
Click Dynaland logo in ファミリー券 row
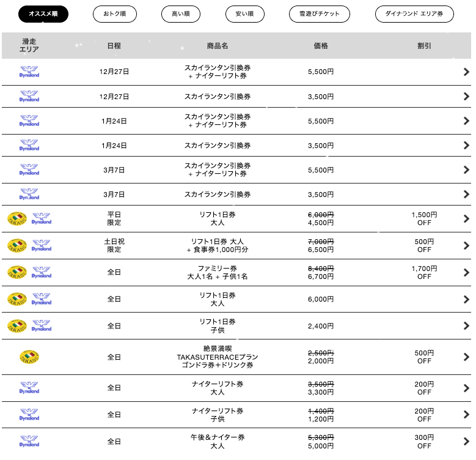pyautogui.click(x=42, y=272)
